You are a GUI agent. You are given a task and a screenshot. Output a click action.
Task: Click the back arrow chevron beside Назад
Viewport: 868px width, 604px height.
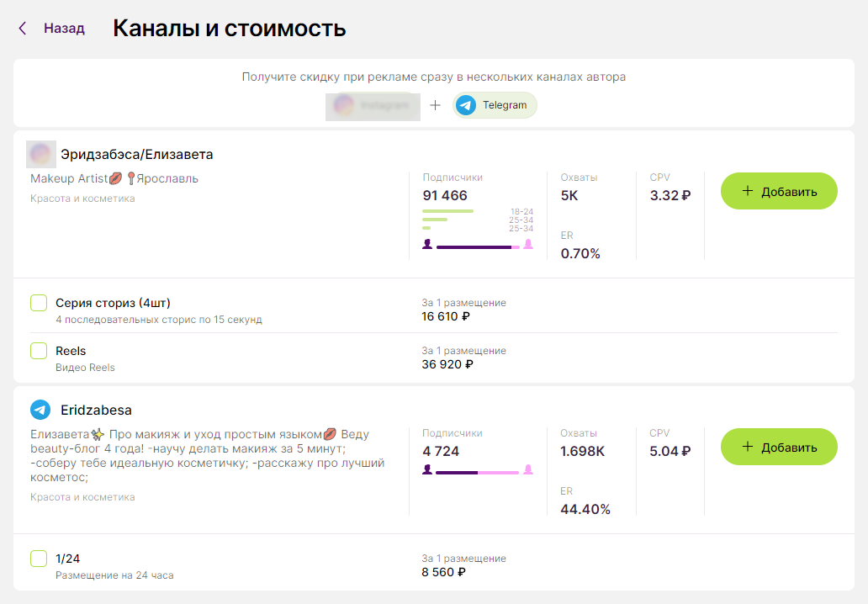(x=22, y=27)
